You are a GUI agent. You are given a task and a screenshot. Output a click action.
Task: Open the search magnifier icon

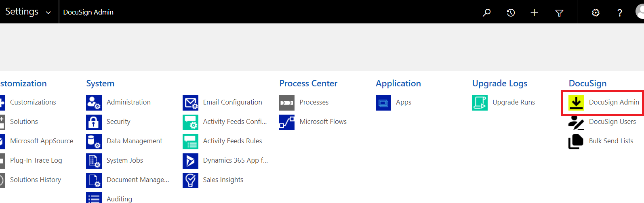(486, 13)
